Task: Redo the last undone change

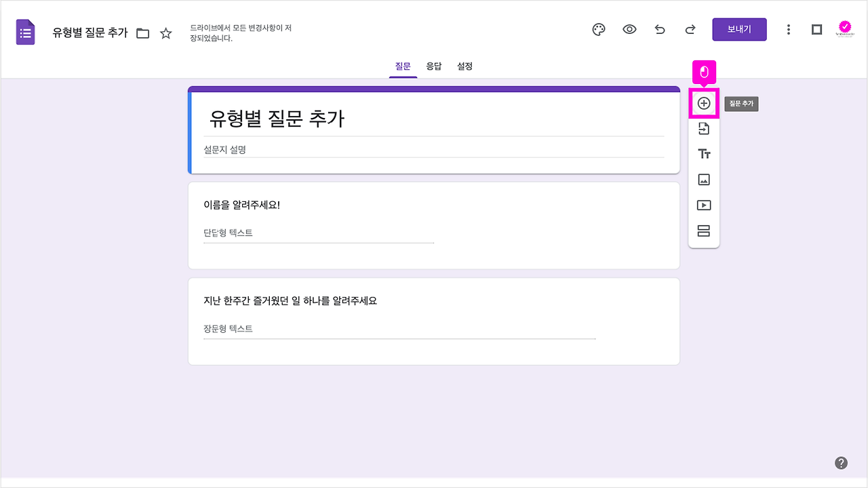Action: [x=690, y=29]
